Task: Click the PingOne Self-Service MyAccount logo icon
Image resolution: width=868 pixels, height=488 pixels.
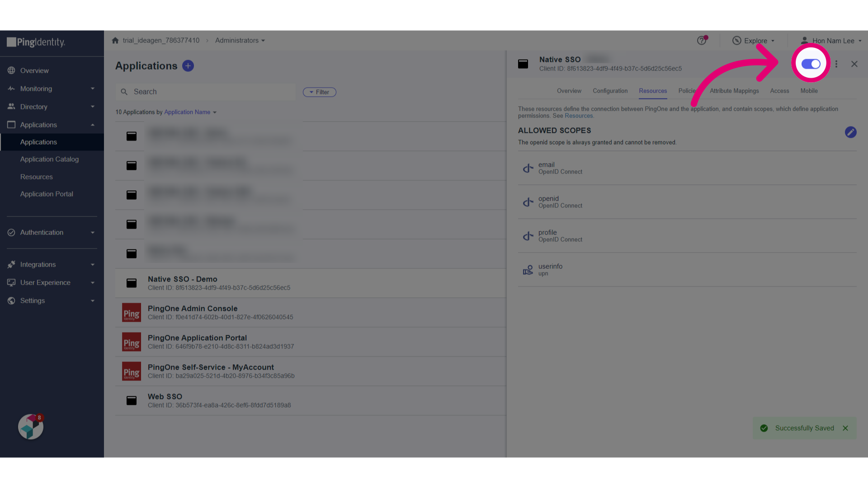Action: 132,371
